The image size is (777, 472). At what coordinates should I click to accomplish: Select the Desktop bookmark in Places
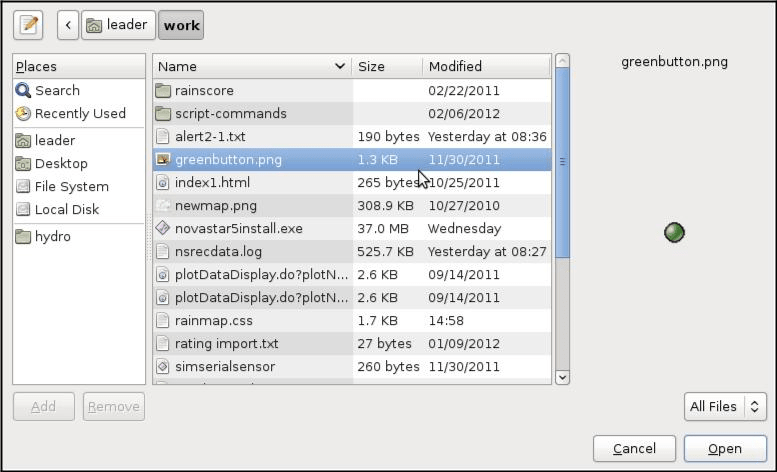pos(60,163)
